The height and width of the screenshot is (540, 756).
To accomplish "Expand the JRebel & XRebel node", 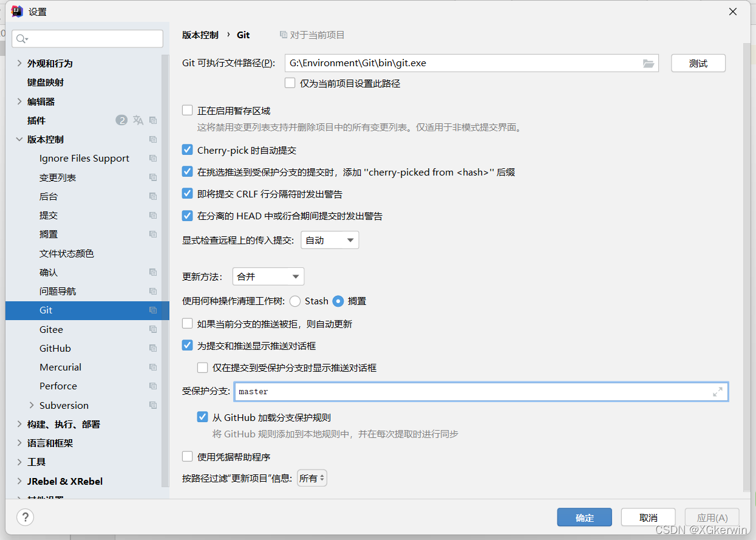I will point(19,481).
